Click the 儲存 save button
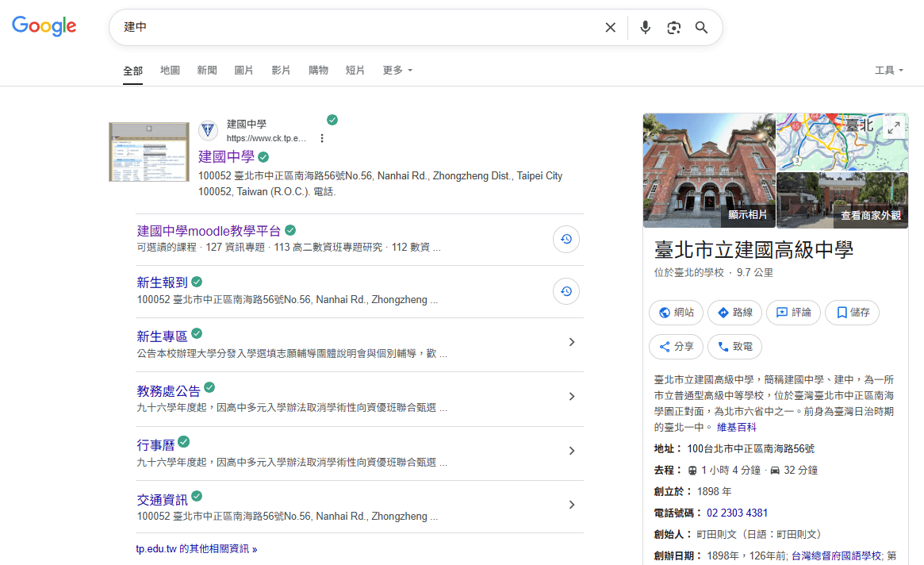The width and height of the screenshot is (924, 565). pos(852,313)
